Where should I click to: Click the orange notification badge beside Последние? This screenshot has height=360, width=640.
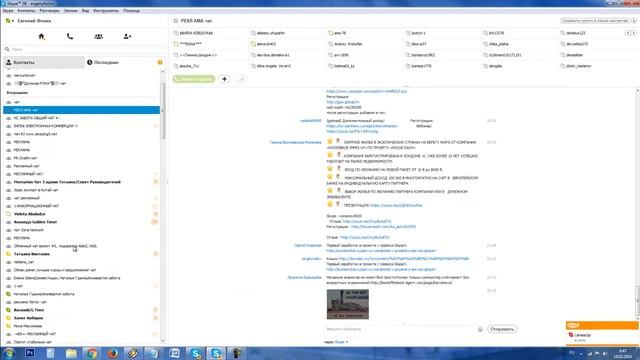point(160,62)
